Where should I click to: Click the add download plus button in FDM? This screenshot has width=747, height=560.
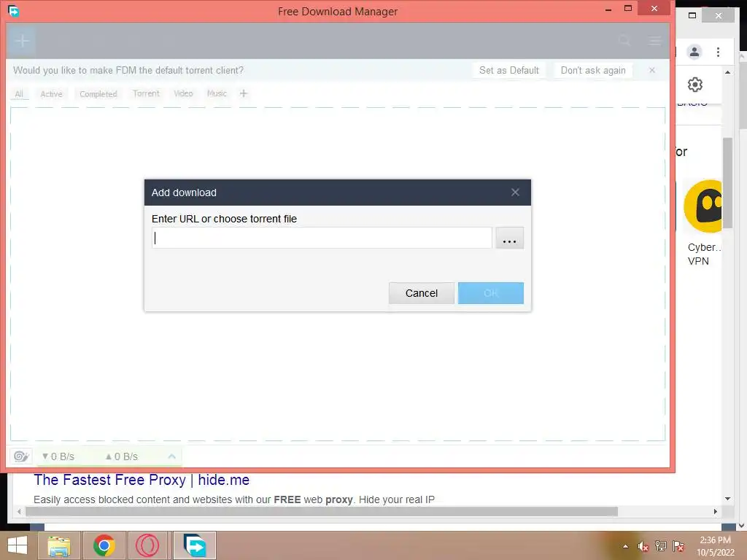(x=22, y=41)
